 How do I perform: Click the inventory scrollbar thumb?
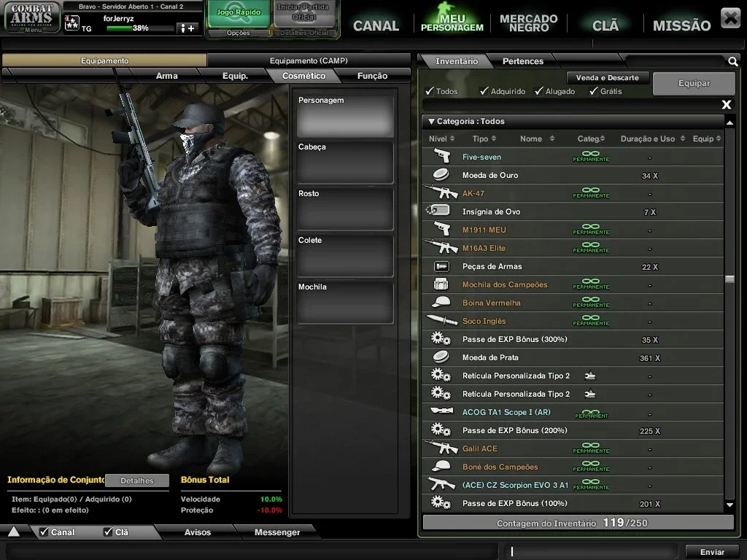729,279
